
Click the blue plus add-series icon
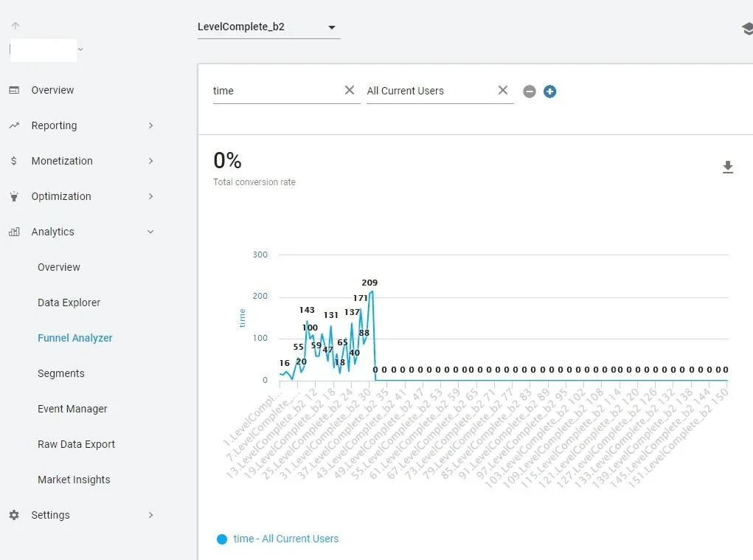(550, 91)
